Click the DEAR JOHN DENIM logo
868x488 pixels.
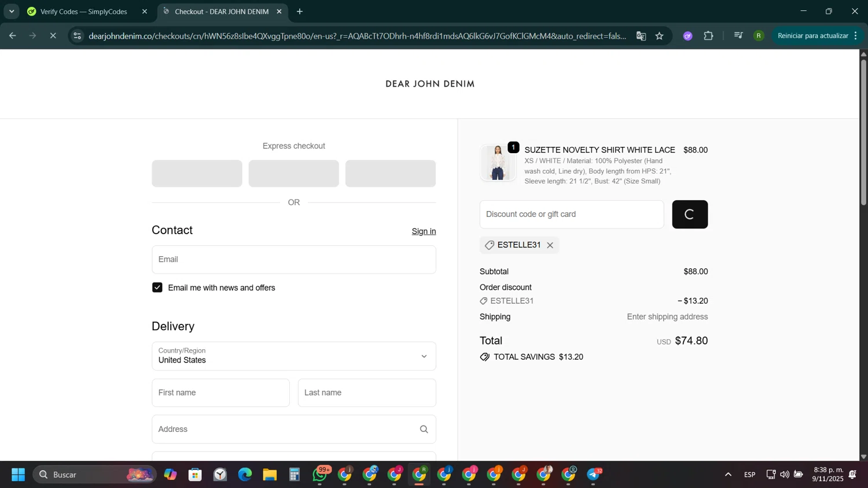430,84
